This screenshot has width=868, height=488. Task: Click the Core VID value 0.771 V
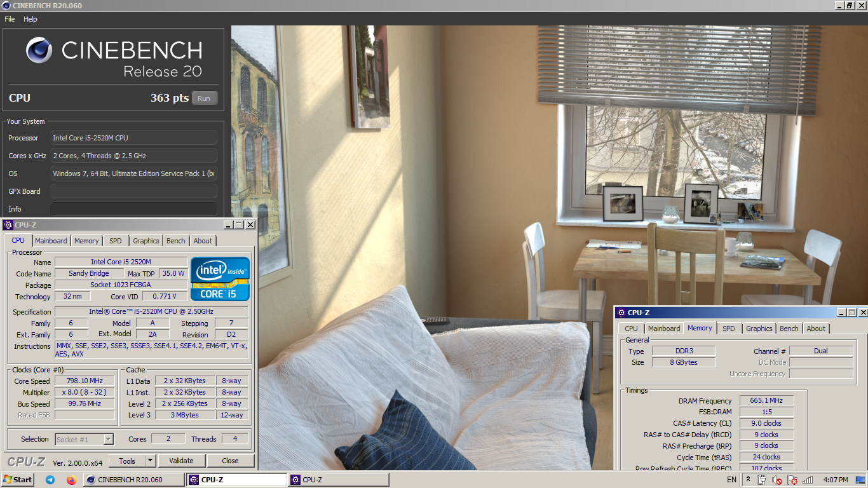click(x=165, y=297)
